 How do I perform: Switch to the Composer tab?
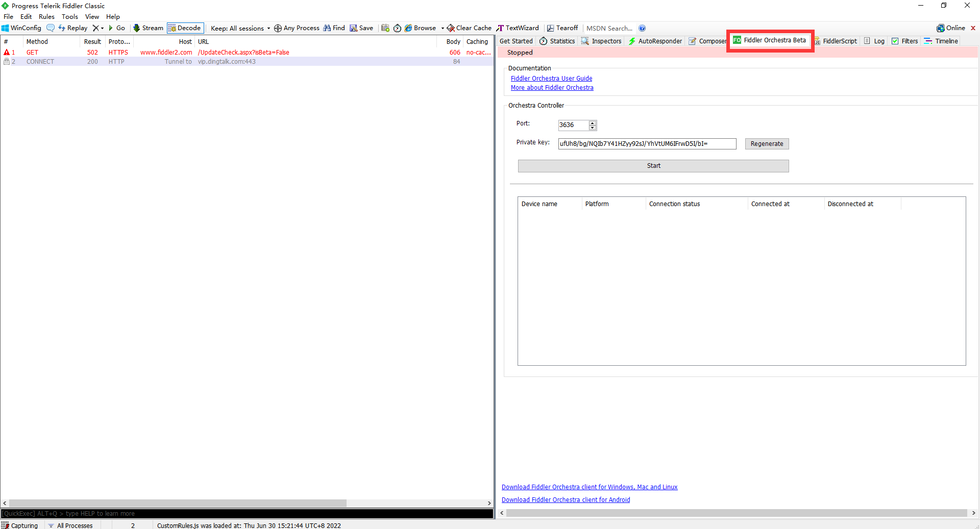coord(707,41)
